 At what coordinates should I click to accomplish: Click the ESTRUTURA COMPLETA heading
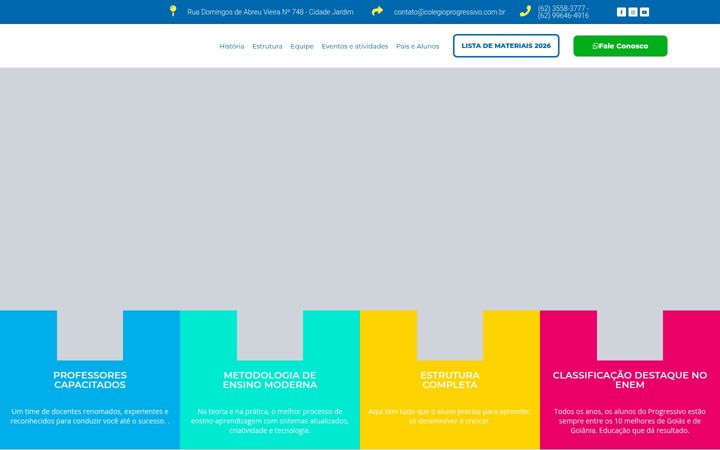pos(450,380)
